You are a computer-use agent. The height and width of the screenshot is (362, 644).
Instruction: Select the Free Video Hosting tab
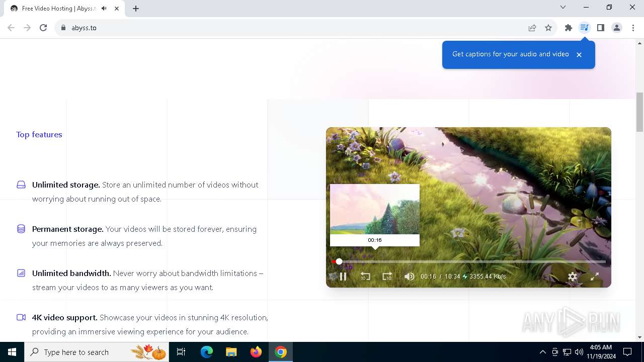coord(64,9)
